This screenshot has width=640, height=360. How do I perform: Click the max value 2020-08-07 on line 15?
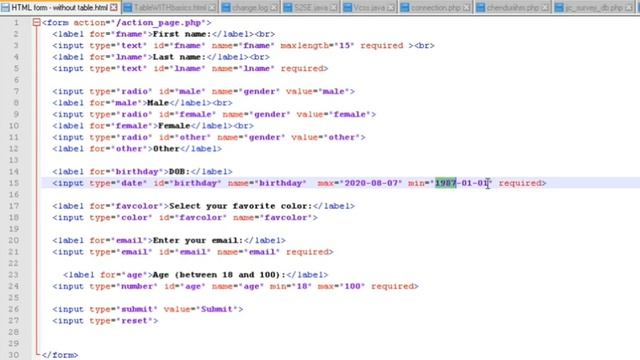click(x=371, y=183)
